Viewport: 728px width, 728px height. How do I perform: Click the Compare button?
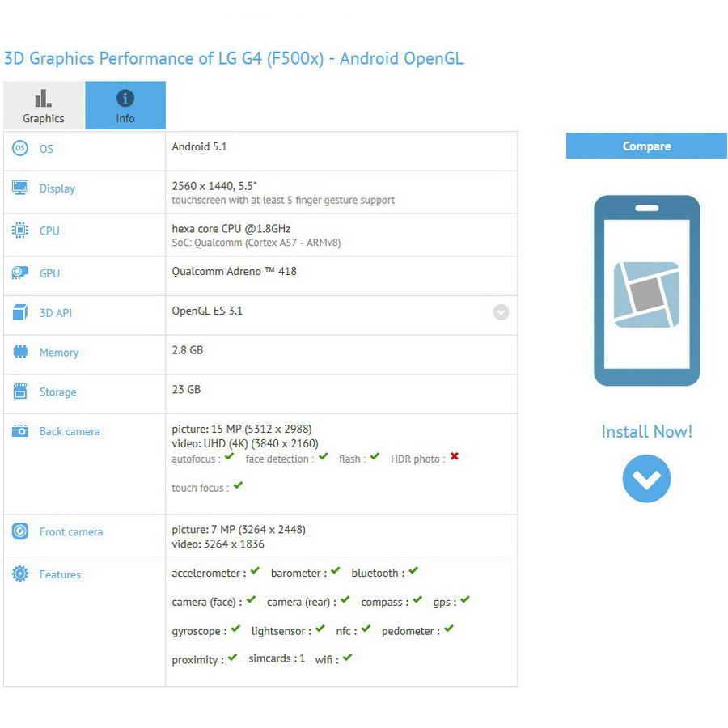[x=646, y=146]
